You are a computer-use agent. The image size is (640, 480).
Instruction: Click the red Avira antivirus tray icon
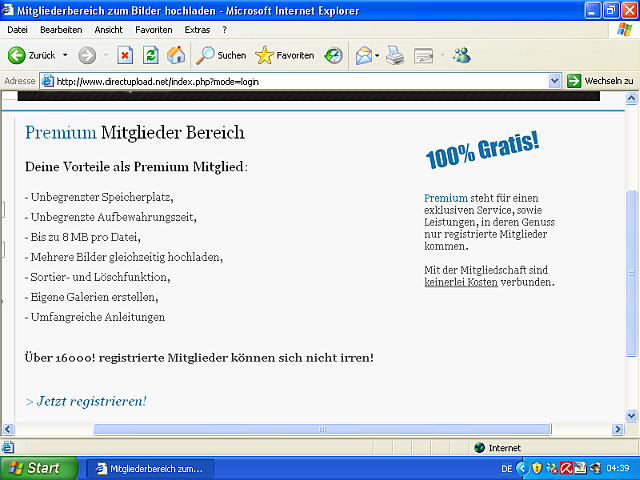coord(565,468)
